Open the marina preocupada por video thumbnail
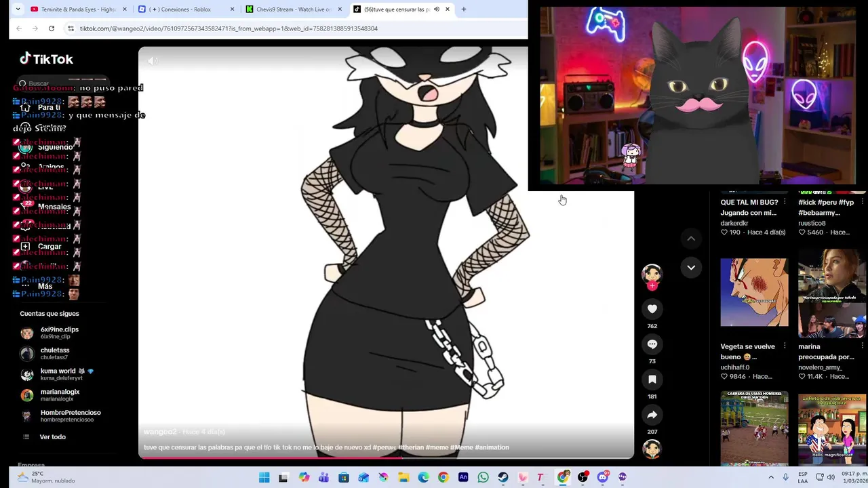This screenshot has height=488, width=868. tap(832, 293)
